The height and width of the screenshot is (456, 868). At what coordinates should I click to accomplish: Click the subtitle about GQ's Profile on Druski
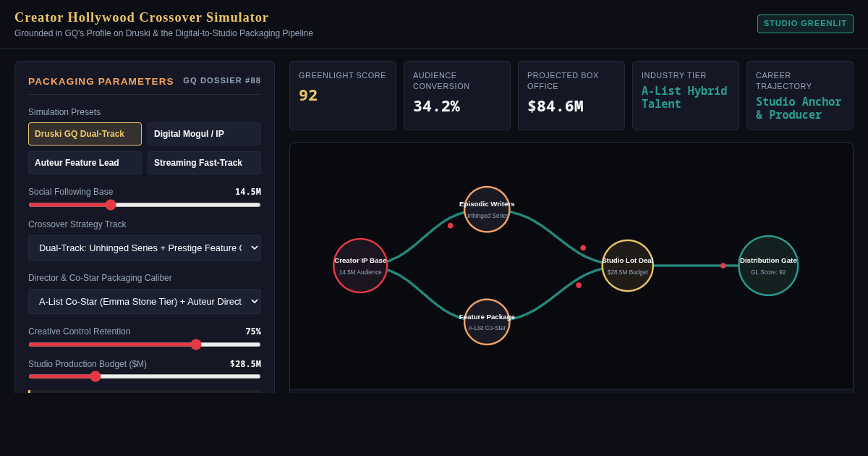click(x=163, y=33)
